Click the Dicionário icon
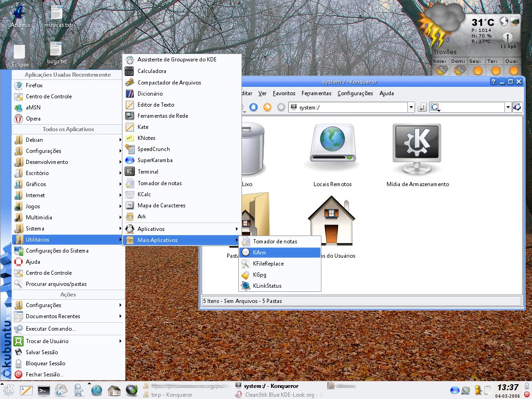 [x=129, y=94]
